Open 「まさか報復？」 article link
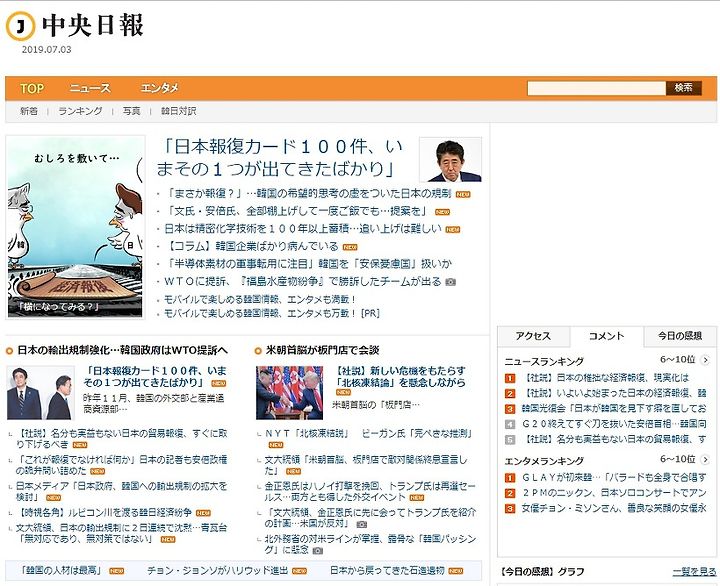720x586 pixels. (308, 194)
